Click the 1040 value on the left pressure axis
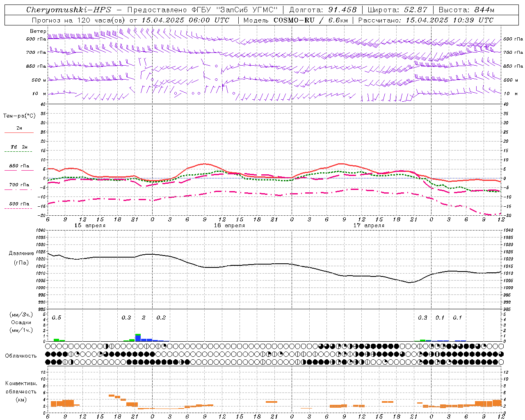Screen dimensions: 525x420 pos(40,230)
